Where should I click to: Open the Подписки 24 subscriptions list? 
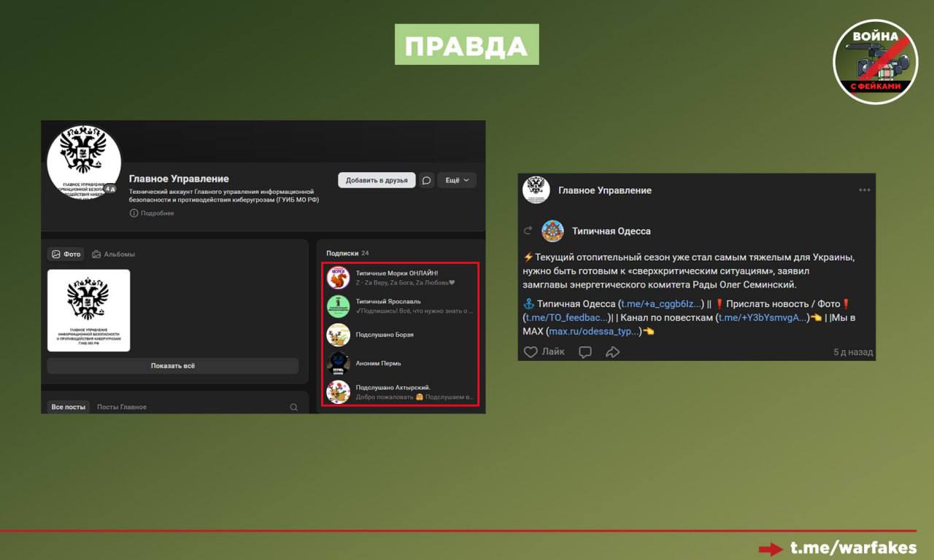348,253
